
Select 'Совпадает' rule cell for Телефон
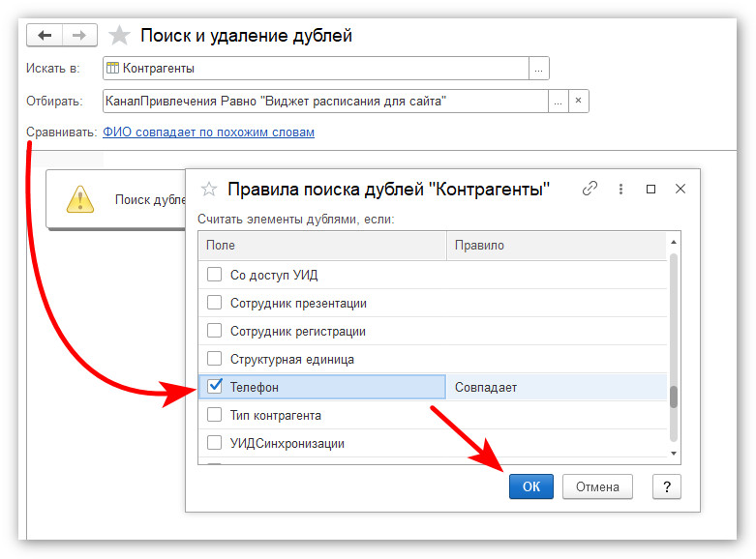coord(557,387)
